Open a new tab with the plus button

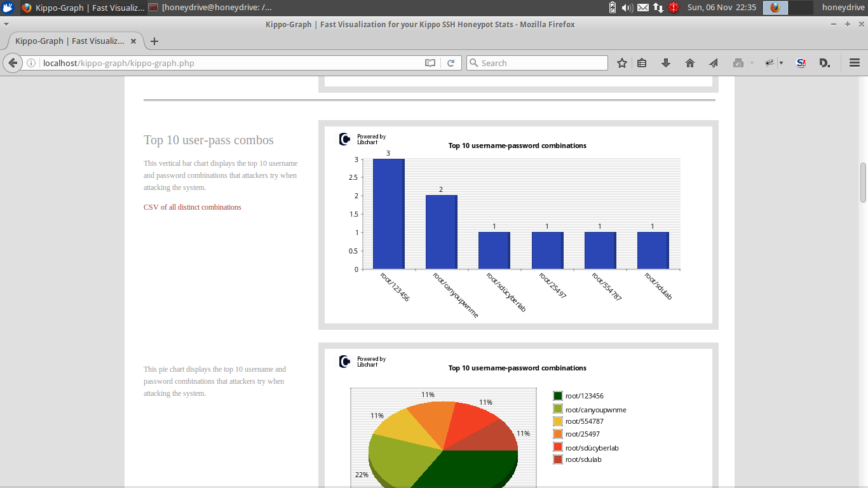pyautogui.click(x=154, y=41)
